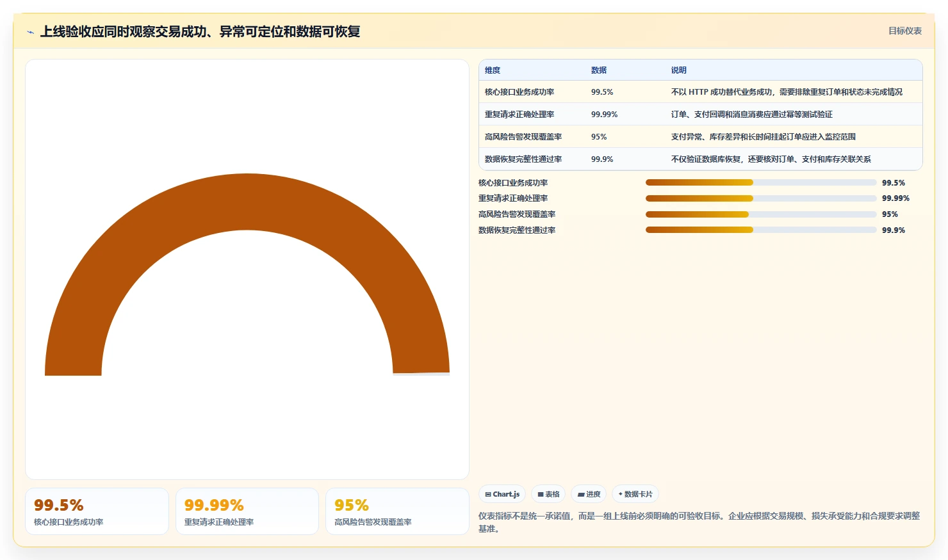Click the 数据 column header

(x=599, y=70)
